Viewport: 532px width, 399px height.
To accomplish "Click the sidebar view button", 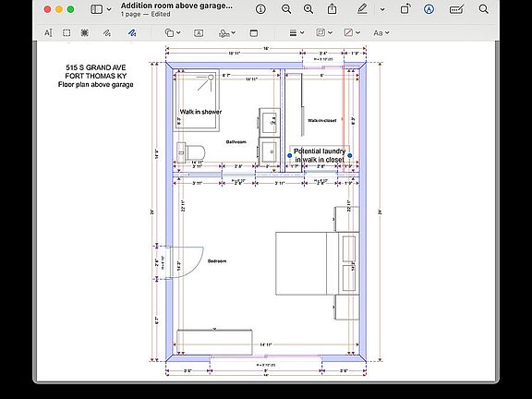I will 96,9.
